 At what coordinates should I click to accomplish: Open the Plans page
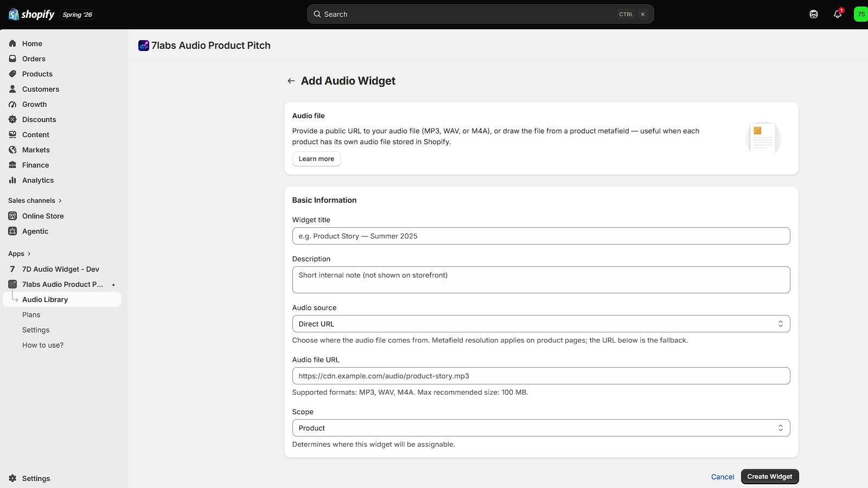[31, 314]
